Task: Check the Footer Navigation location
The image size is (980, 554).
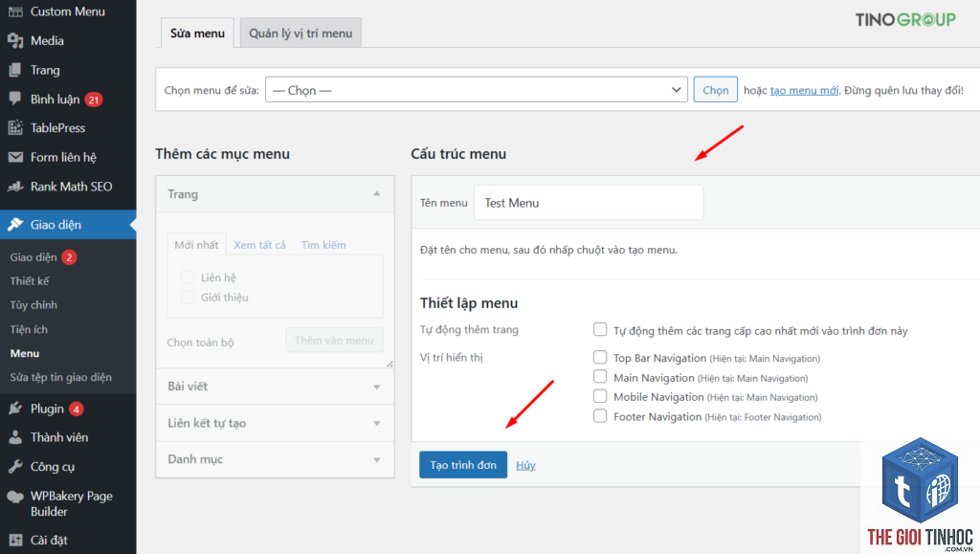Action: click(x=600, y=415)
